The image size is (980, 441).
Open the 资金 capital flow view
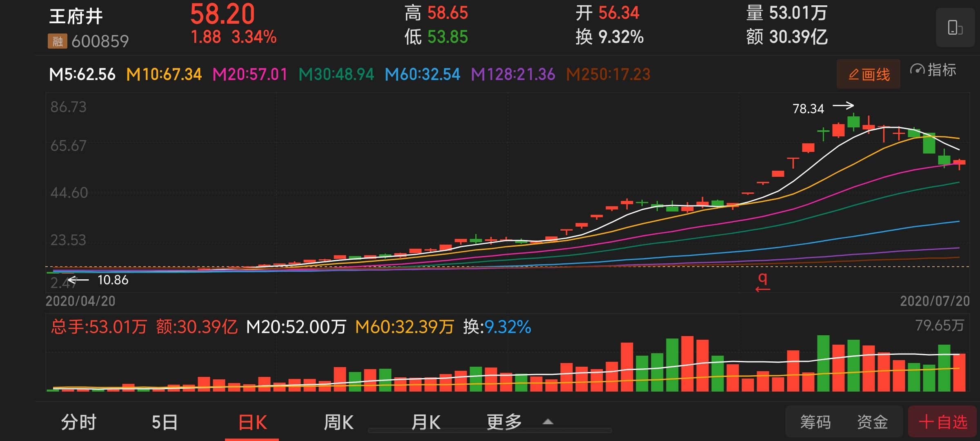873,422
